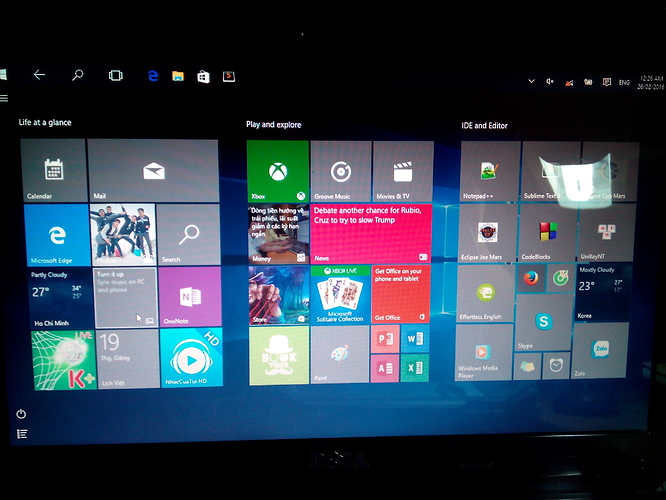
Task: Click the 'Play and explore' group title
Action: (274, 124)
